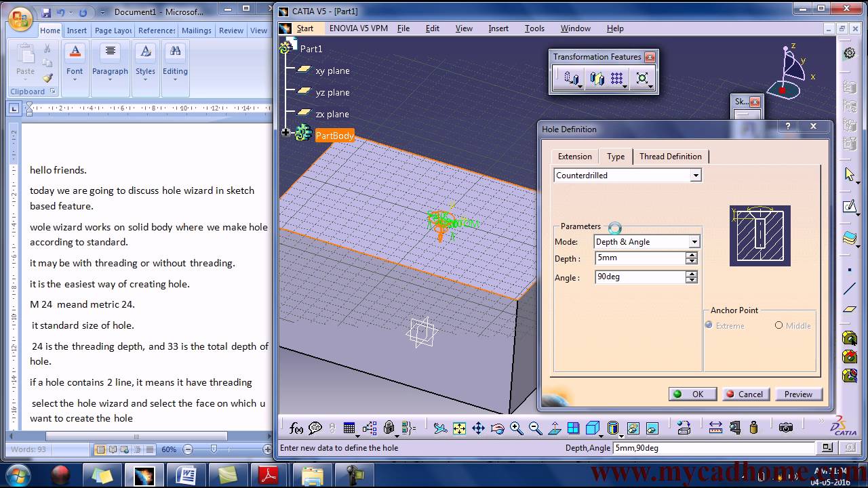The width and height of the screenshot is (868, 488).
Task: Open the Clipboard dialog launcher
Action: tap(53, 91)
